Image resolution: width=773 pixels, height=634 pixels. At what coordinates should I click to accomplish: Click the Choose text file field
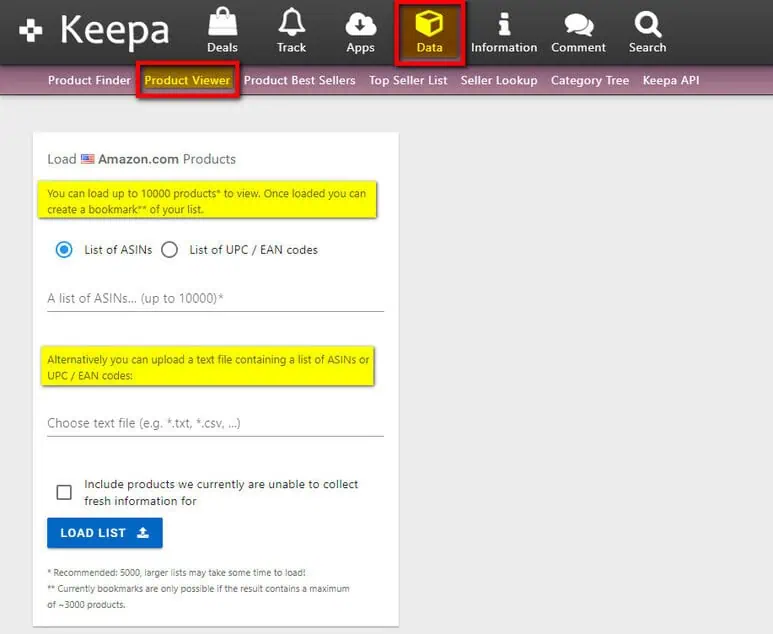(x=215, y=423)
